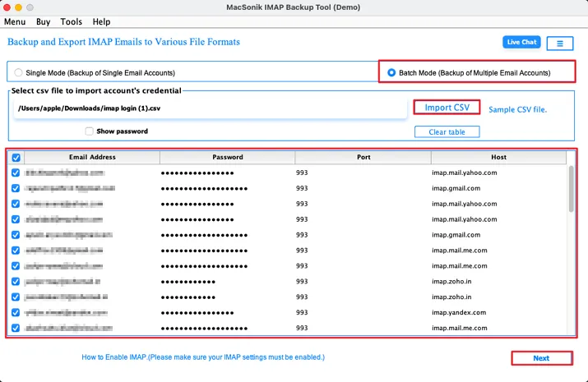Open the Sample CSV file link
Screen dimensions: 588x382
click(517, 110)
